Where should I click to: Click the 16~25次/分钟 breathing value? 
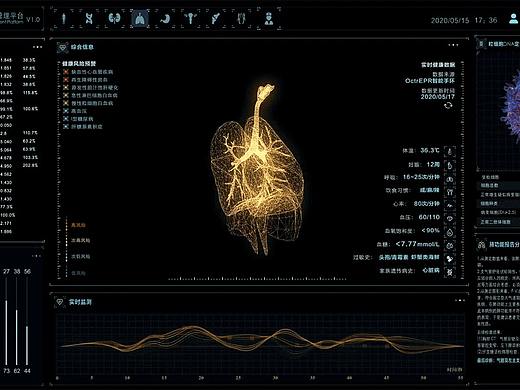421,177
